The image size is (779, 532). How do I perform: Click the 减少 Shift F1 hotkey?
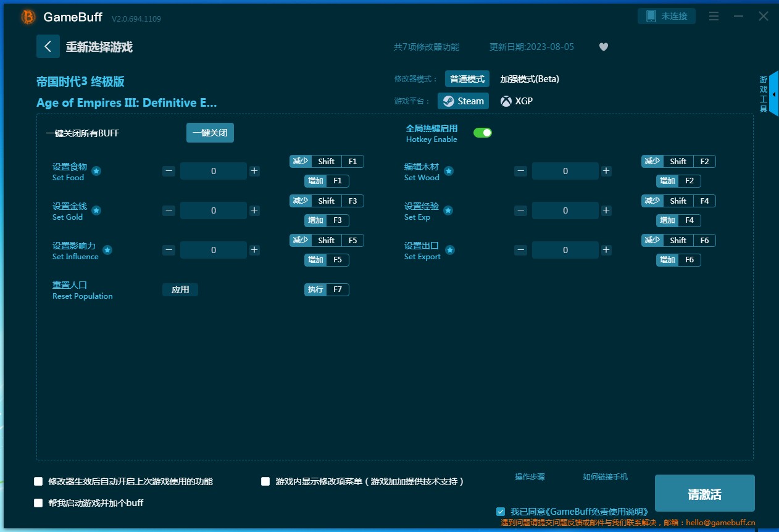[x=327, y=161]
